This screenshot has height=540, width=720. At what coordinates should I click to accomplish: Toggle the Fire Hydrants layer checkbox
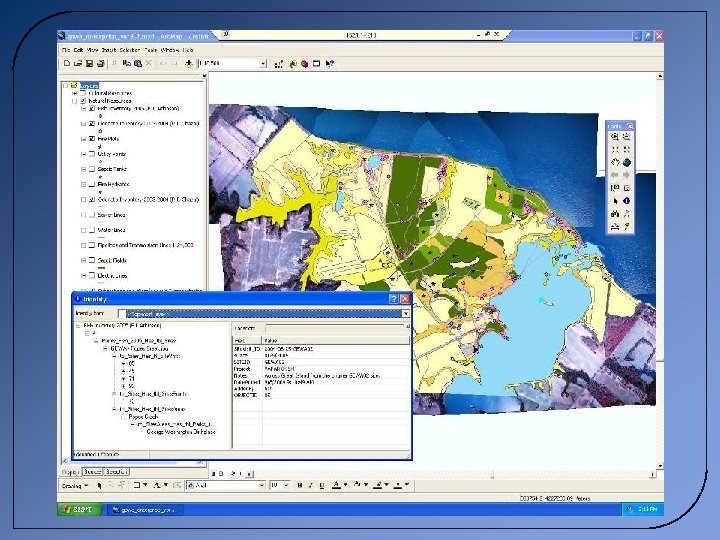(92, 184)
